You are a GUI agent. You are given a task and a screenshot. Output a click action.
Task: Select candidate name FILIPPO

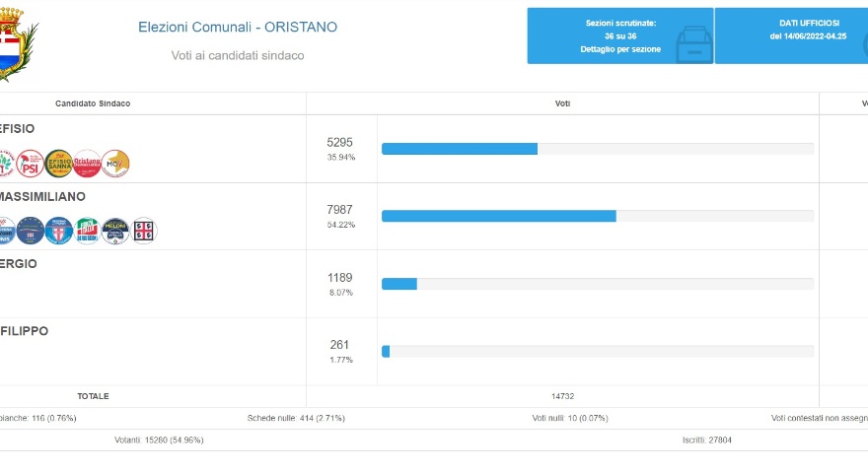[27, 332]
